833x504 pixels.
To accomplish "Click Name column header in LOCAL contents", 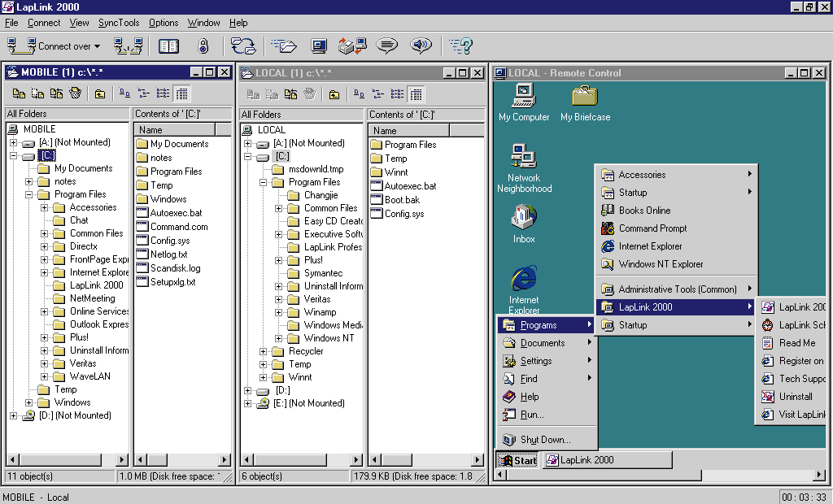I will [409, 131].
